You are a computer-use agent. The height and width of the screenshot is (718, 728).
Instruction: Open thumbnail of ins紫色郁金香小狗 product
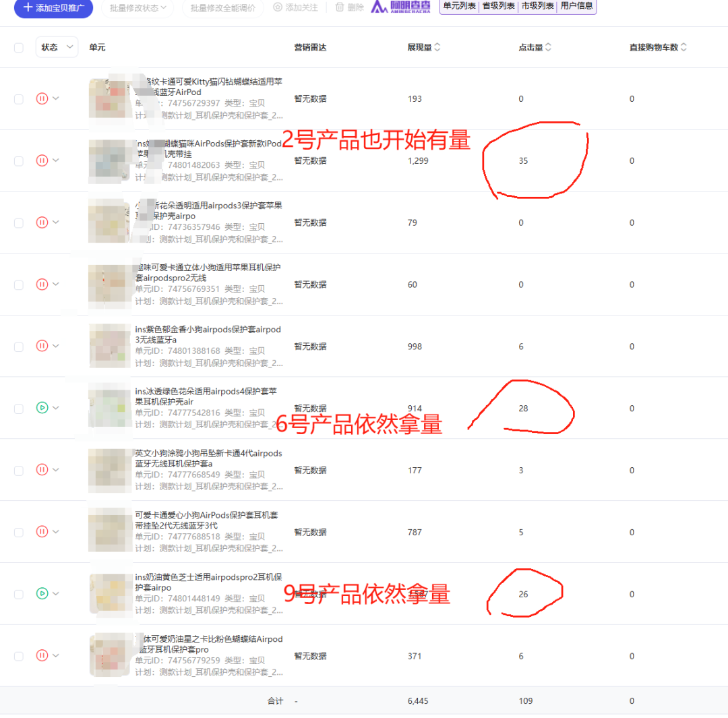click(110, 346)
